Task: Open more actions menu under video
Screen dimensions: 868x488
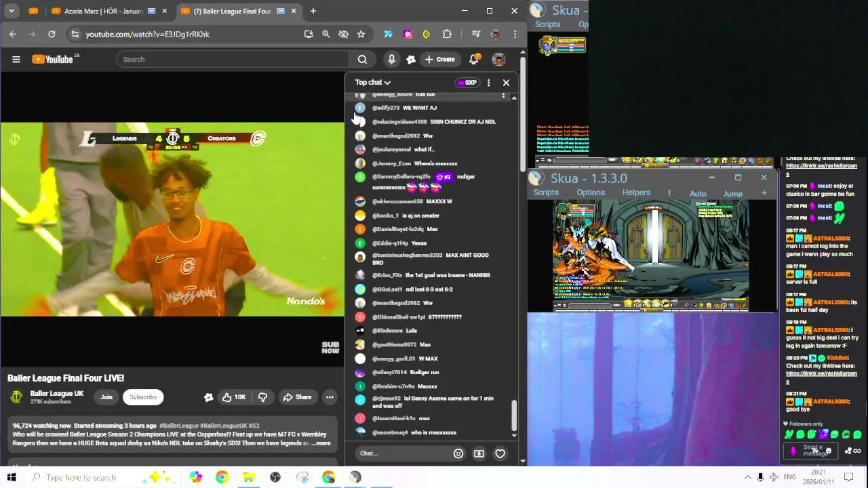Action: click(x=330, y=397)
